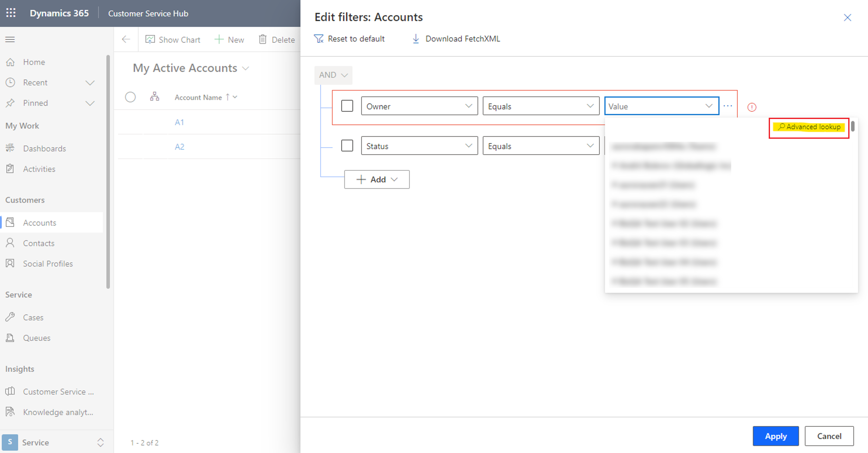Click the A1 account hyperlink
Screen dimensions: 868x453
[180, 122]
